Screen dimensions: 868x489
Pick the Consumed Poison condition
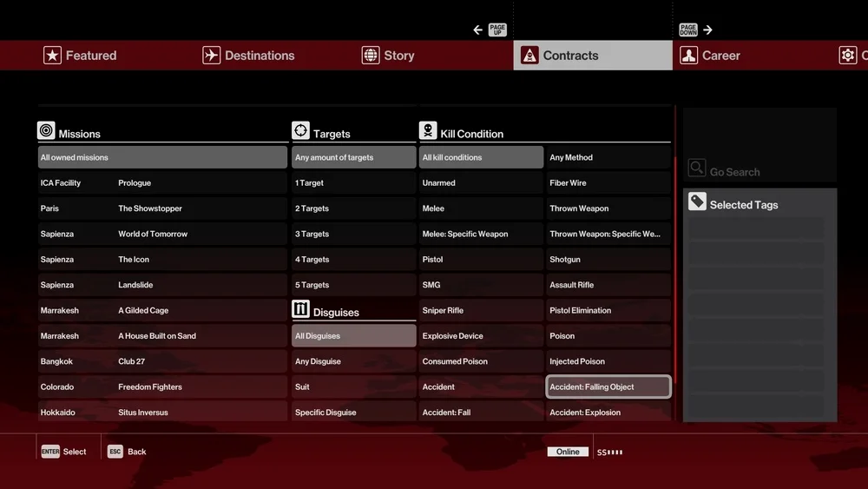click(x=481, y=361)
